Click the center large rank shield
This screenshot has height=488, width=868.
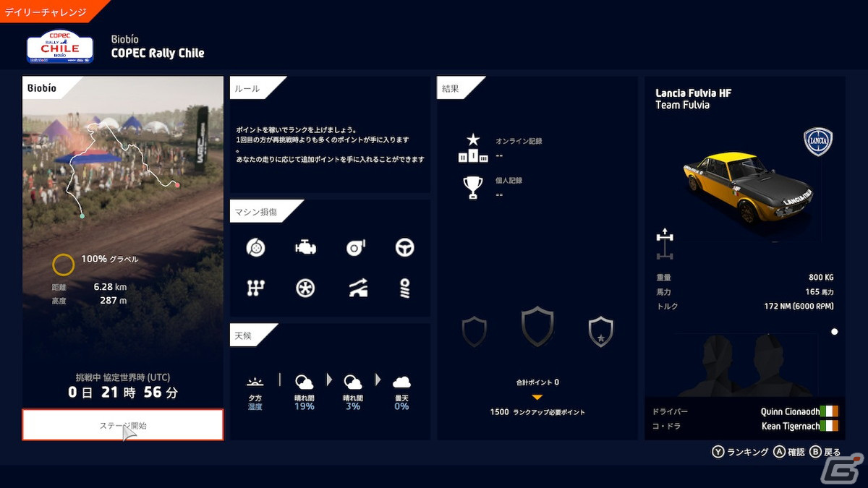click(x=537, y=327)
